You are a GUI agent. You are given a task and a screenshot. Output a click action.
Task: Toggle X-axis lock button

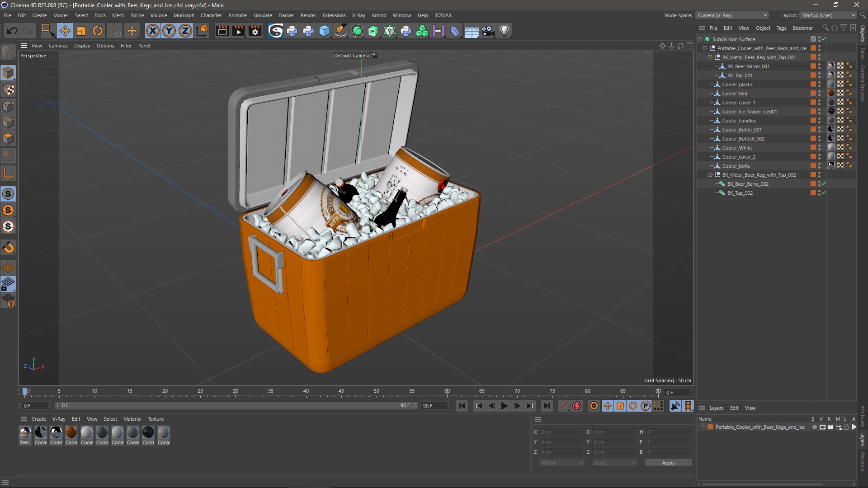pos(153,31)
